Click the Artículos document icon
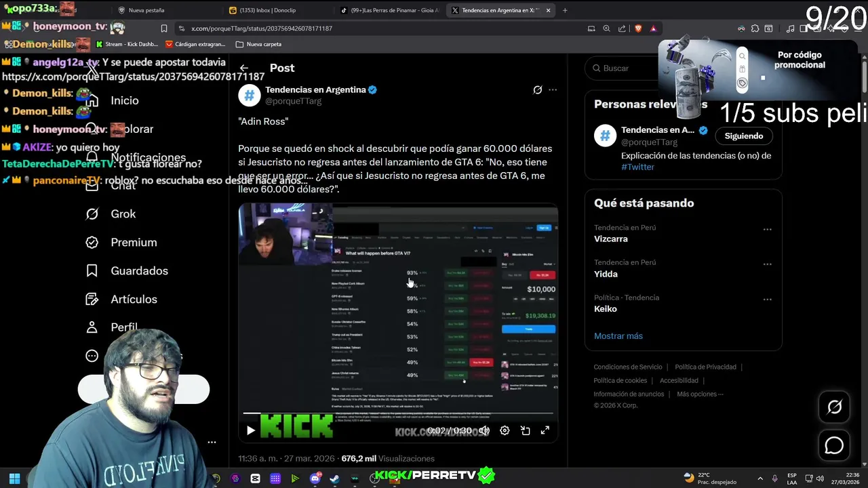Screen dimensions: 868x488 [92, 299]
